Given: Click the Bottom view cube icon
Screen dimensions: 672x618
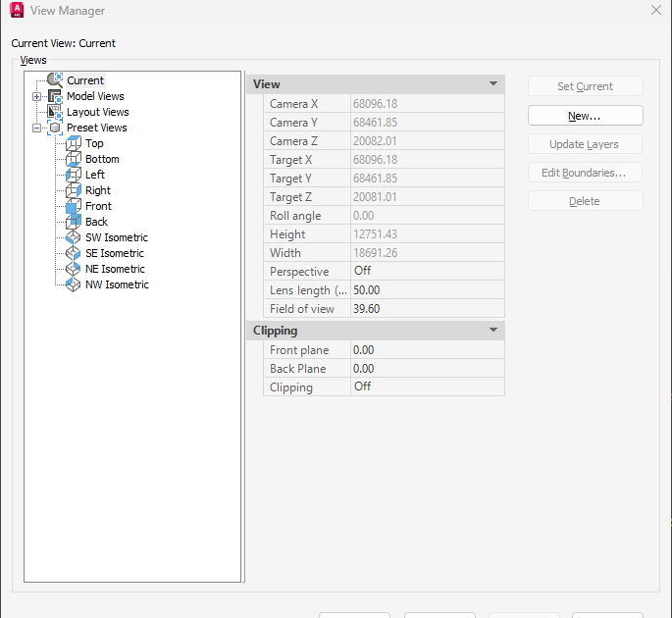Looking at the screenshot, I should (x=74, y=159).
